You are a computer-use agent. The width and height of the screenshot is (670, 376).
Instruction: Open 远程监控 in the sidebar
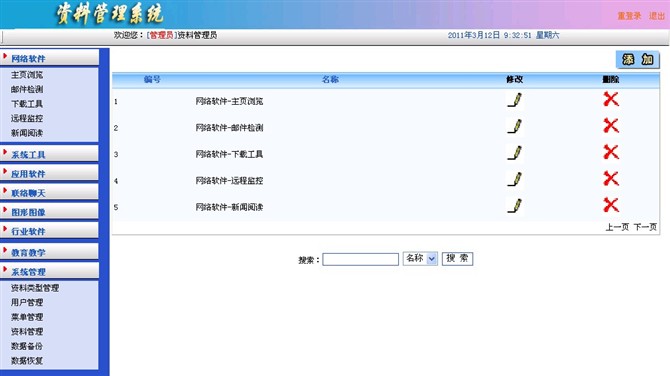27,118
